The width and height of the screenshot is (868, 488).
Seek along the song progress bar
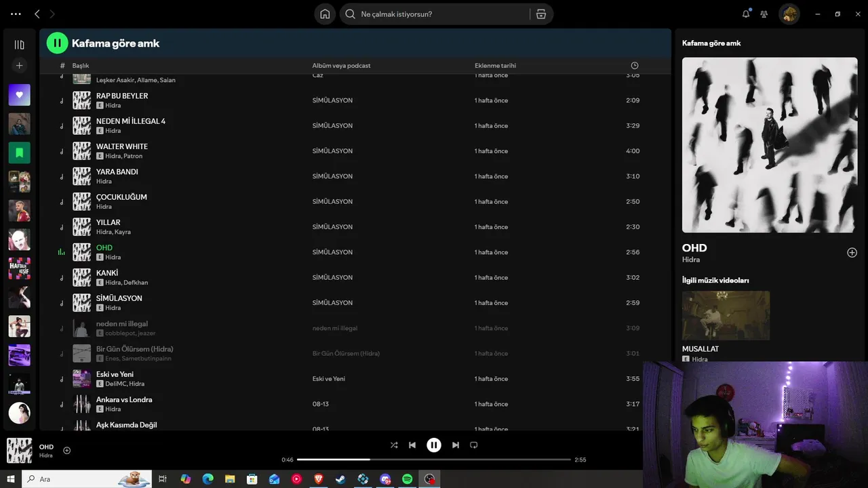[434, 460]
